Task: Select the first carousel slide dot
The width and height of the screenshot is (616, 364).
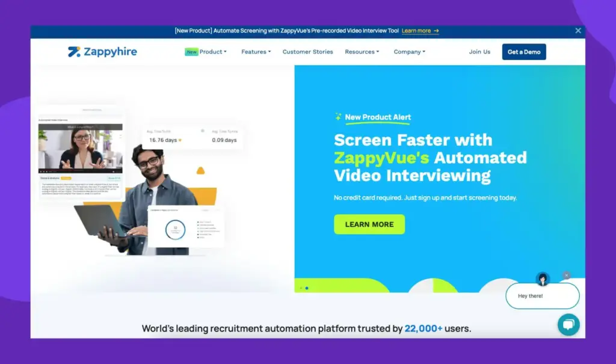Action: (301, 288)
